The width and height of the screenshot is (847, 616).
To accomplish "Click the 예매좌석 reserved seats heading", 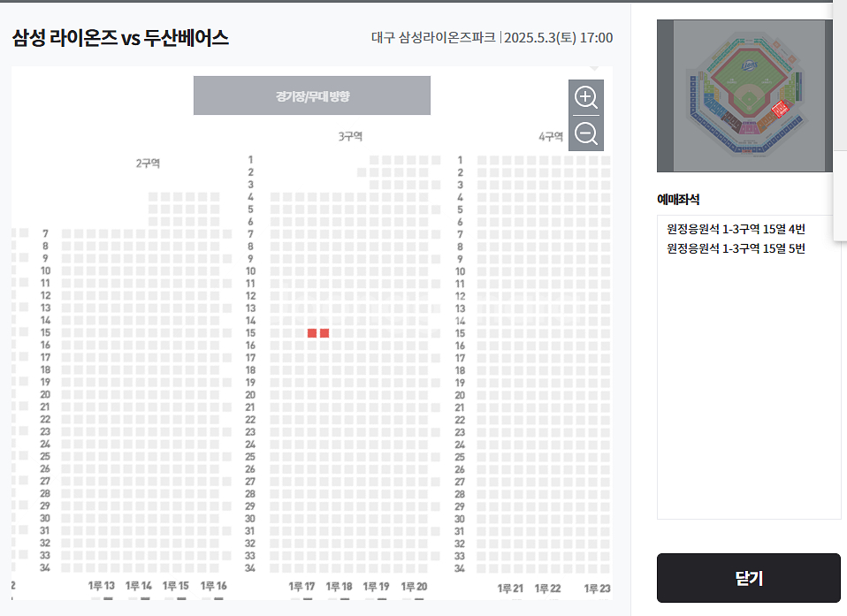I will (x=678, y=199).
